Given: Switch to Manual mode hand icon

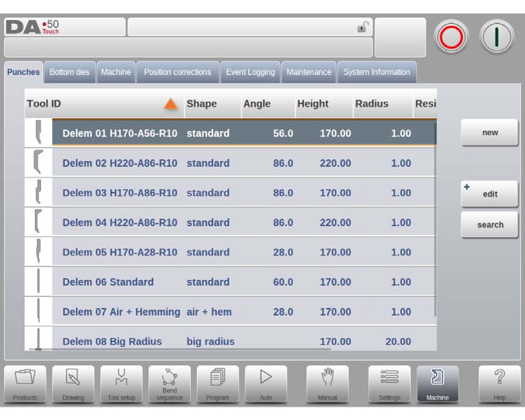Looking at the screenshot, I should coord(327,384).
